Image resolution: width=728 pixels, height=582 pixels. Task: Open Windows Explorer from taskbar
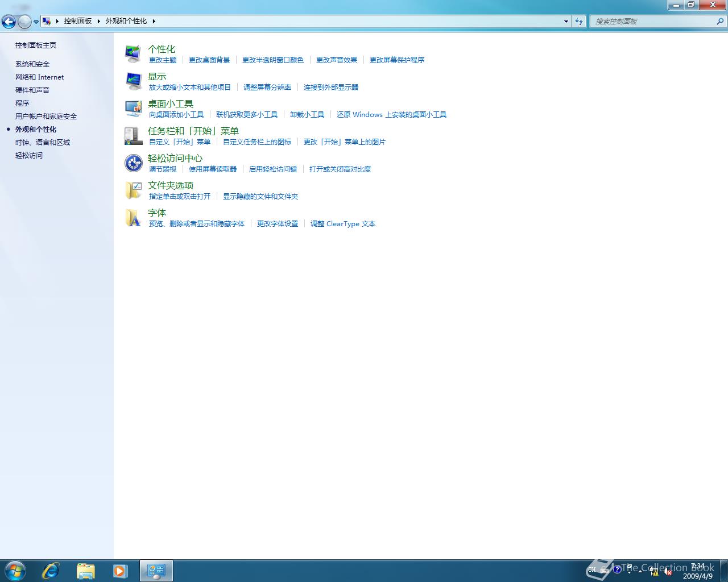click(86, 571)
